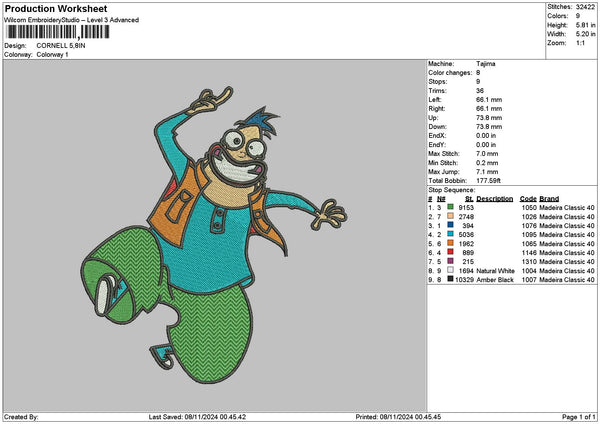Click 'Wilcom EmbroideryStudio – Level 3 Advanced' text
This screenshot has width=600, height=424.
(x=72, y=20)
